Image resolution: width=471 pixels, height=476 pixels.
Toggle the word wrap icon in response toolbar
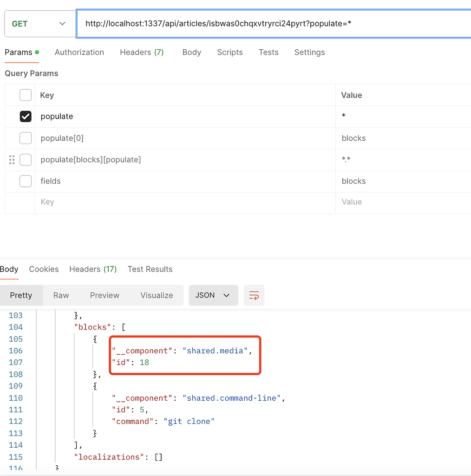pos(254,295)
